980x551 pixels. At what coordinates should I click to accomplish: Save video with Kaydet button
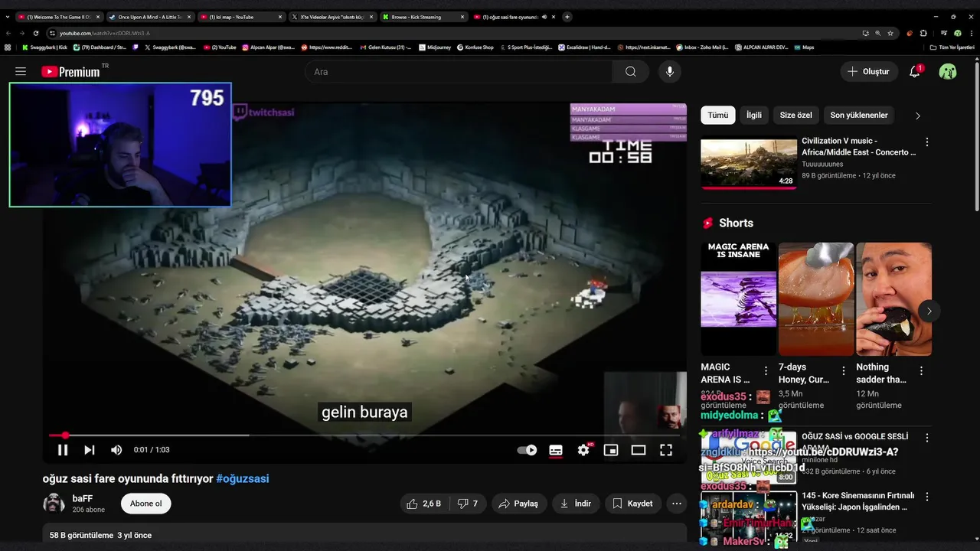[633, 504]
